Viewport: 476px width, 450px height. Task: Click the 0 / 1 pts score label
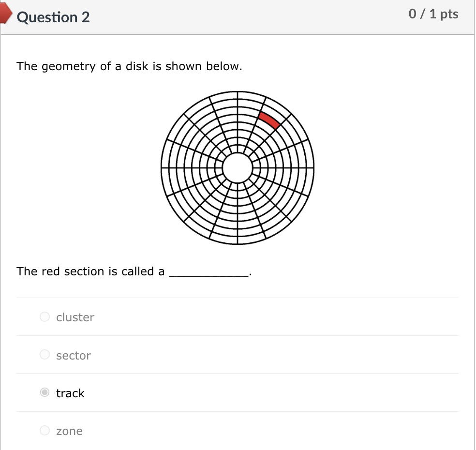pyautogui.click(x=434, y=14)
